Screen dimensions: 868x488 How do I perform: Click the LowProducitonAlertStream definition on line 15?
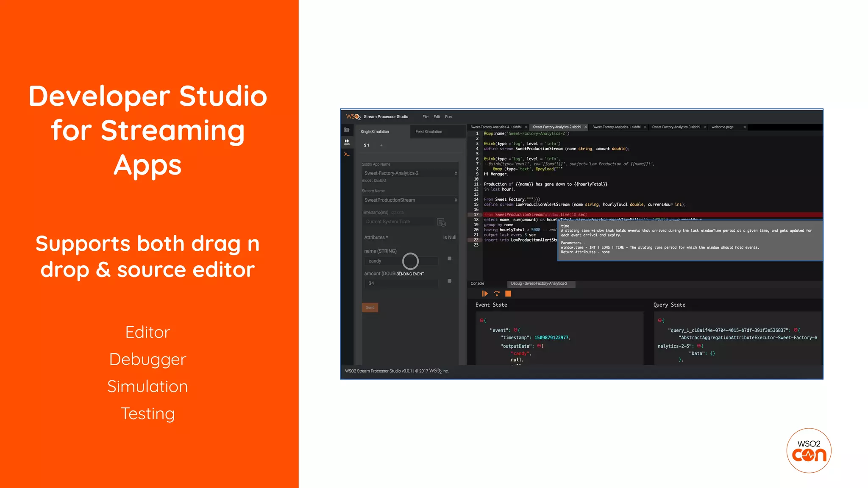(x=585, y=205)
